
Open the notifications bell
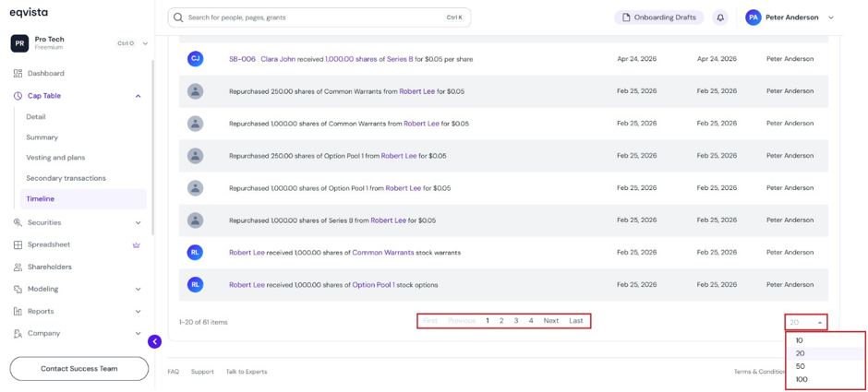pyautogui.click(x=720, y=18)
